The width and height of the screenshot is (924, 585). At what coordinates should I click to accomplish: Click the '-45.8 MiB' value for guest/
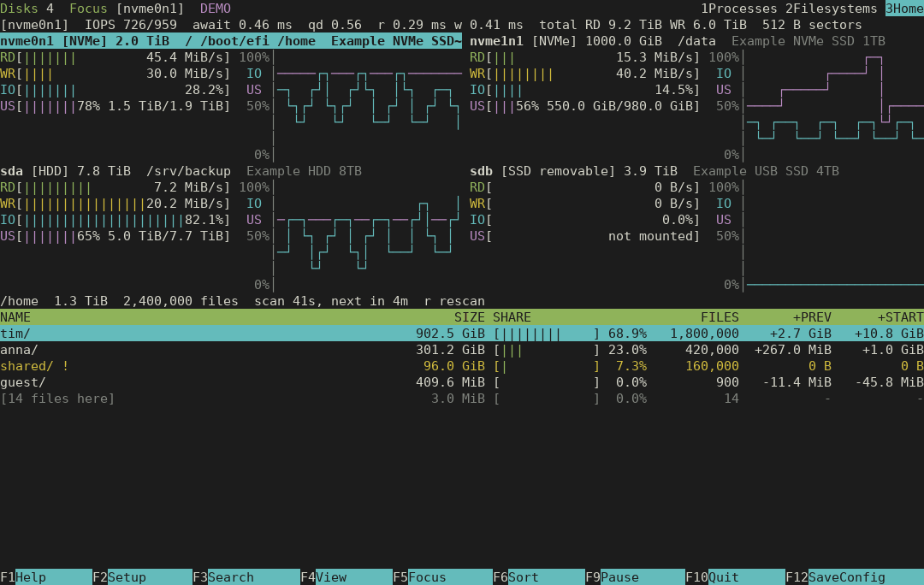pyautogui.click(x=889, y=382)
